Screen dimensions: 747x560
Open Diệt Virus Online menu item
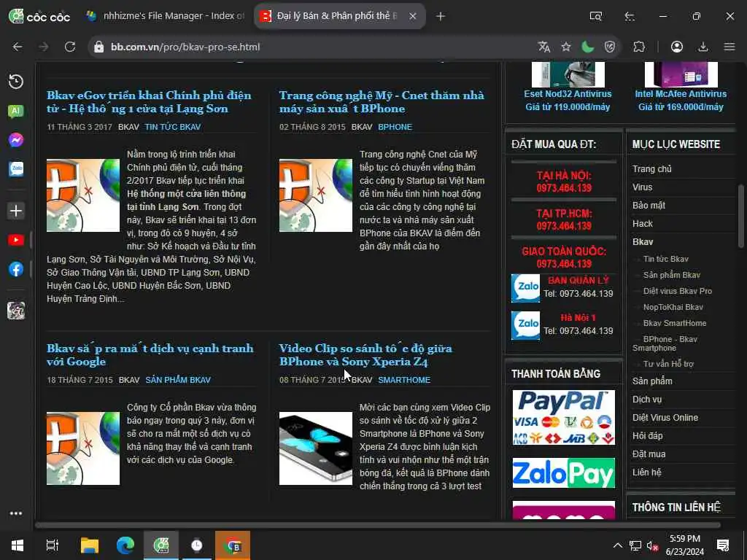(665, 418)
